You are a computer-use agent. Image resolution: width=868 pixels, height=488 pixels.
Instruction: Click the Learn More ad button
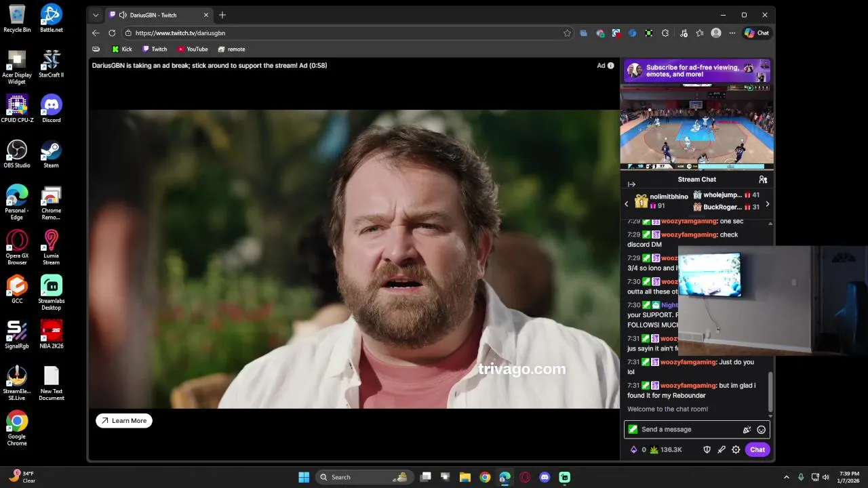click(124, 421)
